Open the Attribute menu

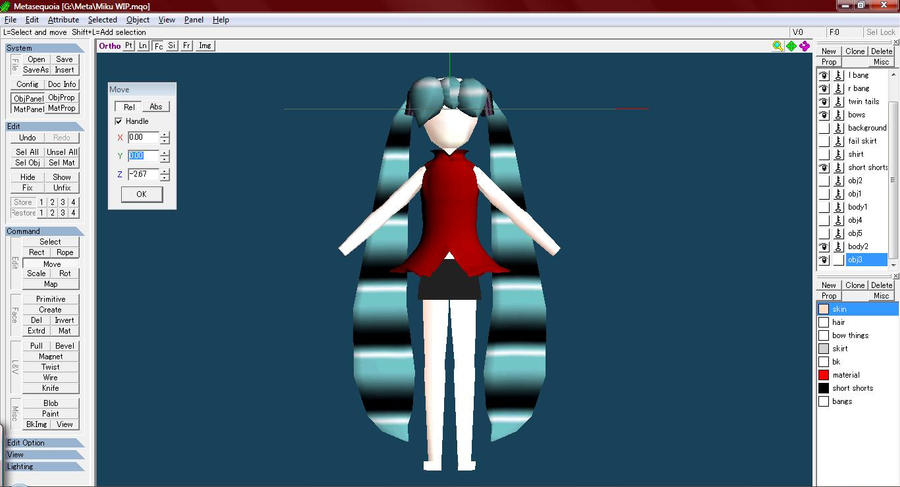click(x=63, y=20)
